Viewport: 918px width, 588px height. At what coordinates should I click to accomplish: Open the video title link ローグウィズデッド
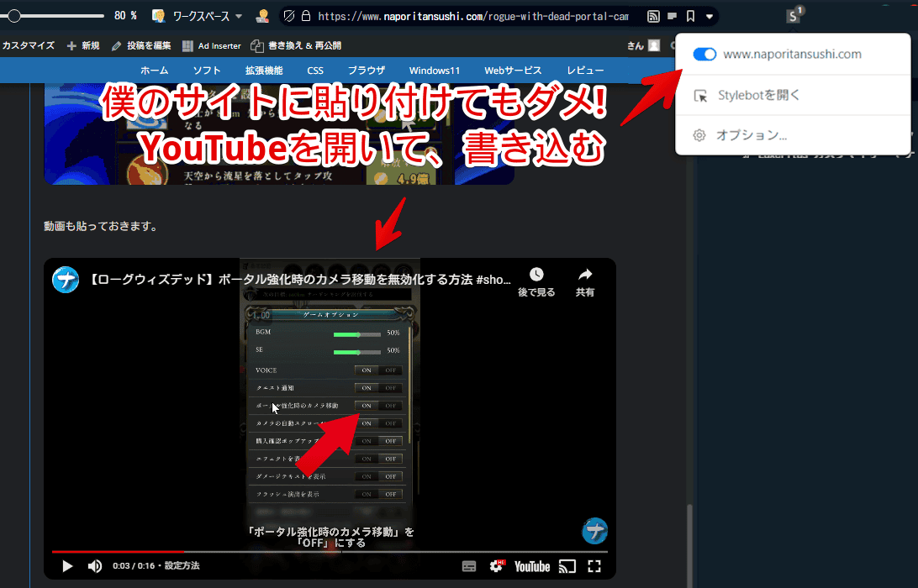(x=300, y=280)
